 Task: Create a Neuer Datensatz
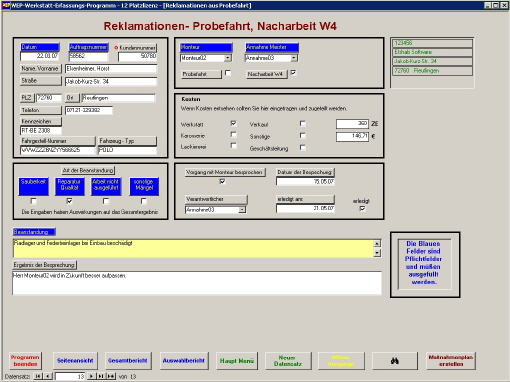click(288, 361)
